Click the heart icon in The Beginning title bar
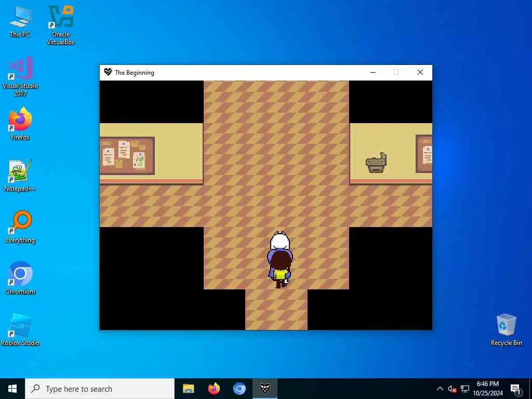 (108, 72)
